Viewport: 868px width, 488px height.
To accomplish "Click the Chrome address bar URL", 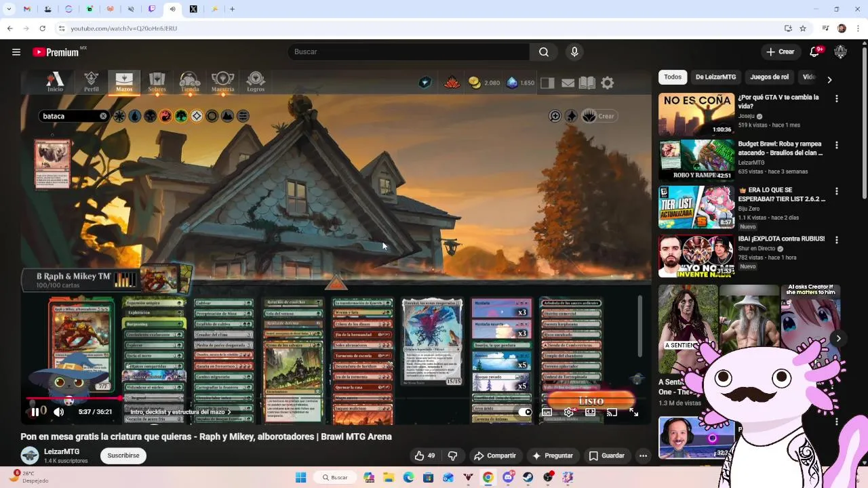I will (124, 28).
